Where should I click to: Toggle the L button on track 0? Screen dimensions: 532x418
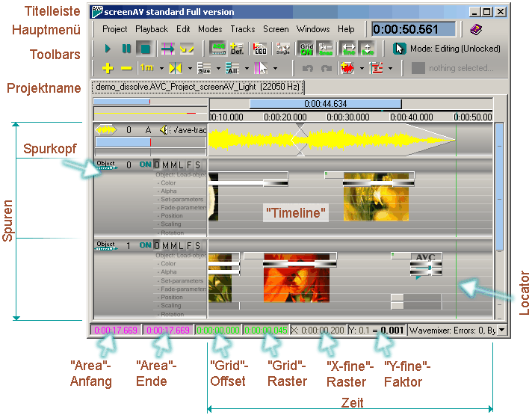(181, 165)
